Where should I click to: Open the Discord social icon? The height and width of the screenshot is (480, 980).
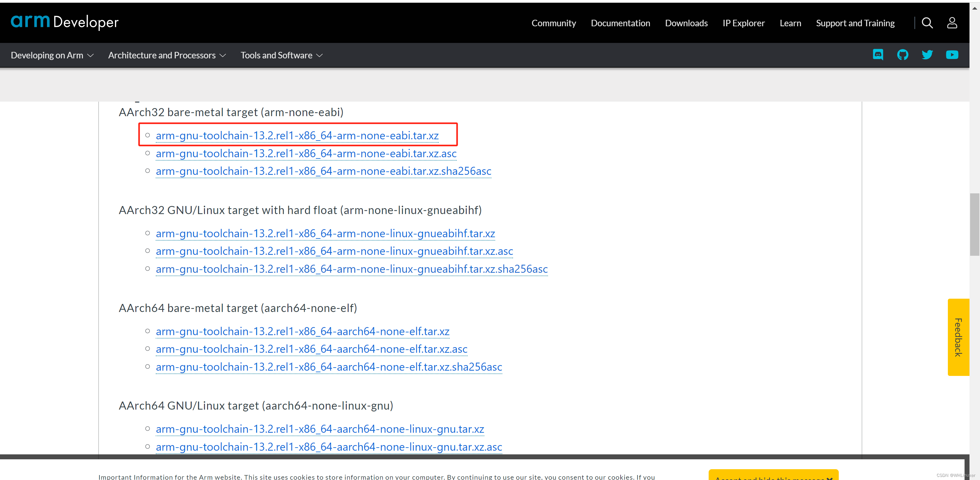click(x=878, y=55)
